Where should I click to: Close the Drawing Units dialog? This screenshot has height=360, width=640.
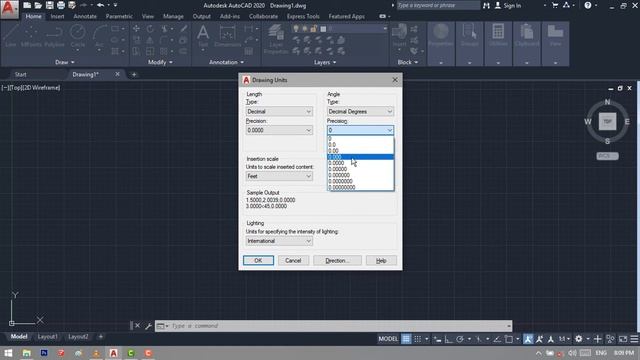coord(395,80)
